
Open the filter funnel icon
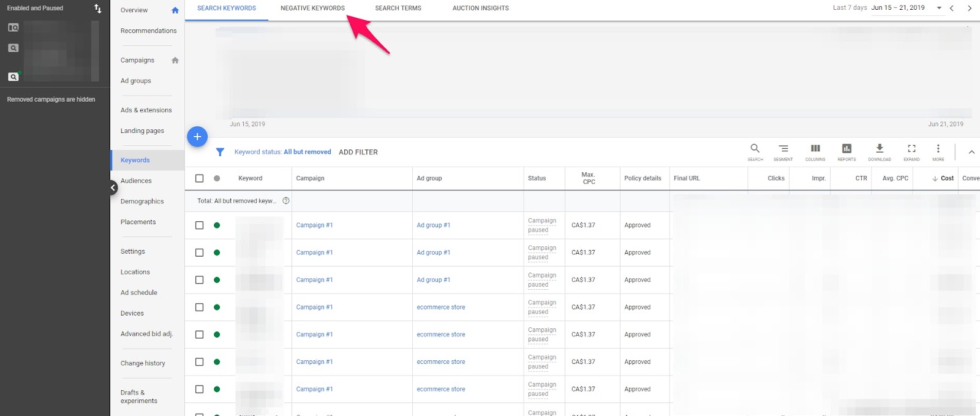click(220, 152)
